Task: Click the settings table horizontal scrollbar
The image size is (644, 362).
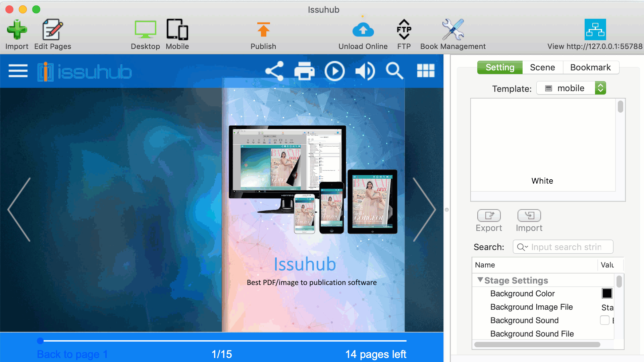Action: pyautogui.click(x=537, y=345)
